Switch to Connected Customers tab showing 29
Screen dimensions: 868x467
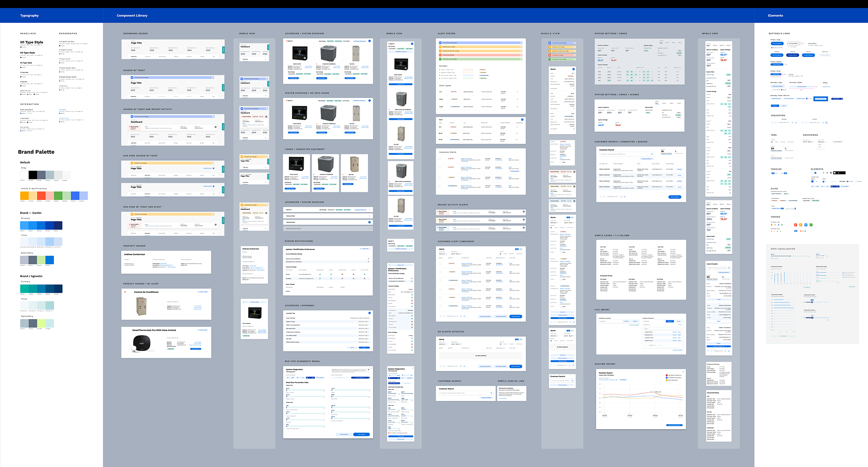776,149
